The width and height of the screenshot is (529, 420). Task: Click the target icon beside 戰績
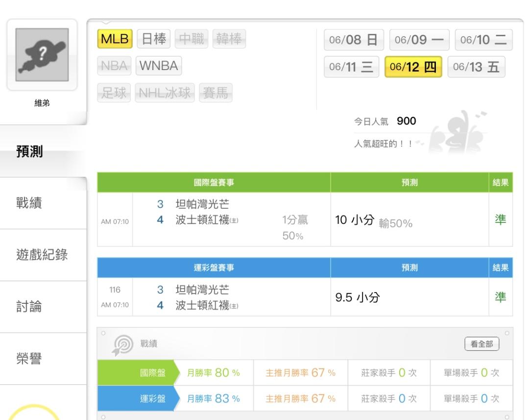coord(122,345)
